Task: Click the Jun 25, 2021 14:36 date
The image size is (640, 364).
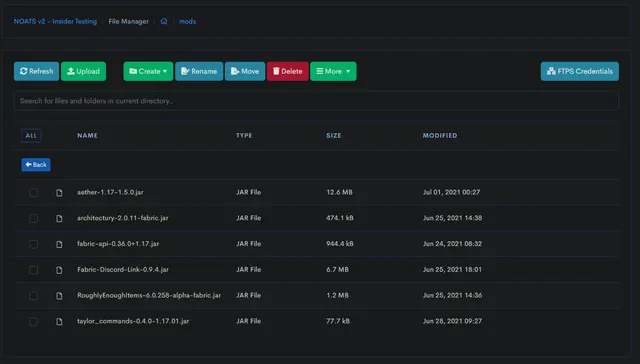Action: point(452,295)
